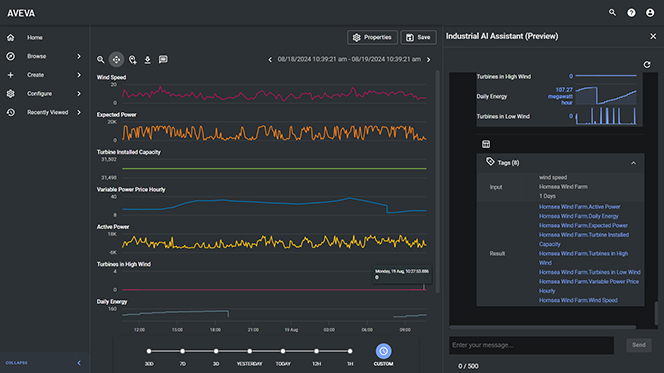The width and height of the screenshot is (664, 373).
Task: Click the Daily Energy sparkline thumbnail
Action: point(606,96)
